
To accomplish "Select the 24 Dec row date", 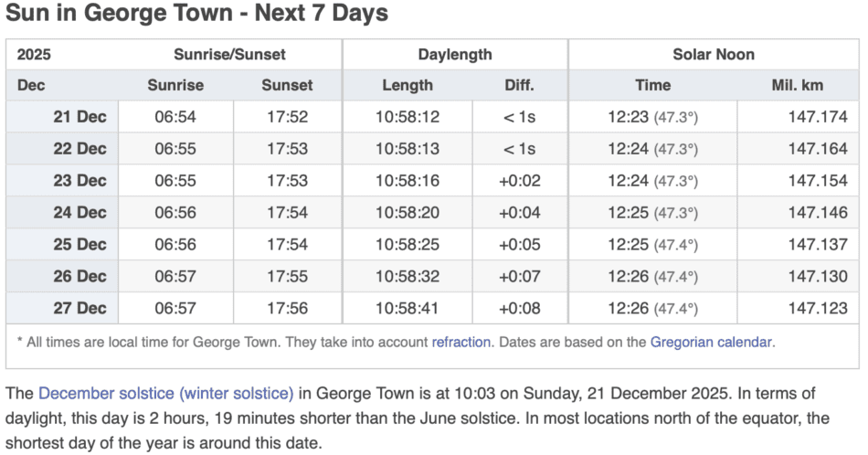I will (x=79, y=213).
